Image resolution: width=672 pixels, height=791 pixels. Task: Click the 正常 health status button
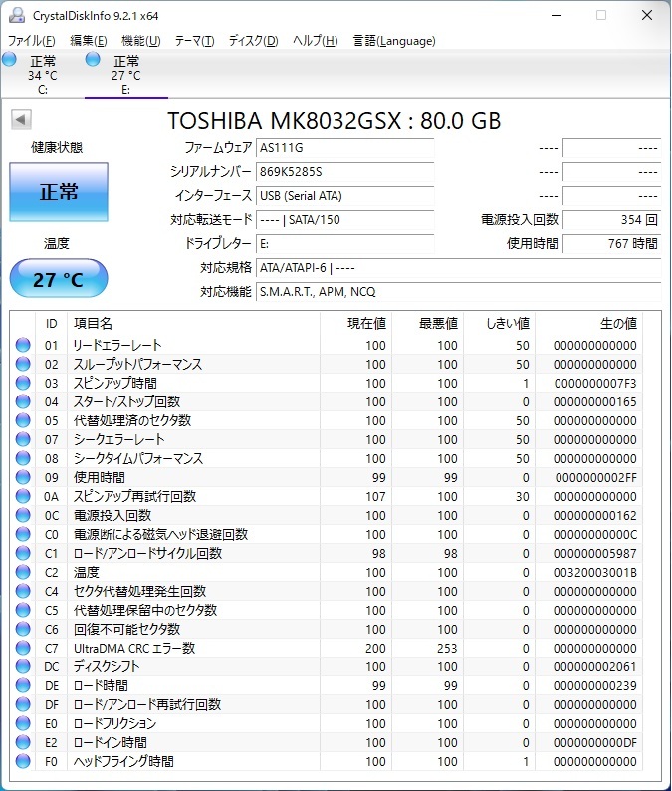click(x=59, y=192)
